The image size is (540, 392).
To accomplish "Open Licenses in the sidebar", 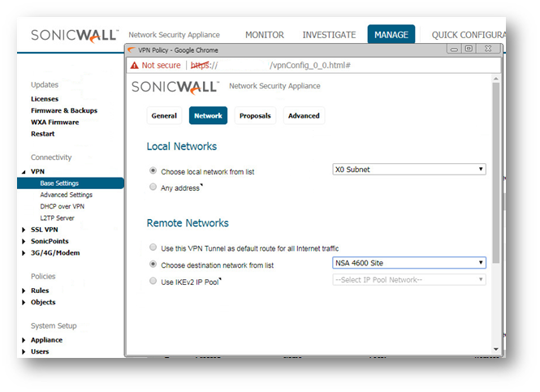I will point(45,99).
